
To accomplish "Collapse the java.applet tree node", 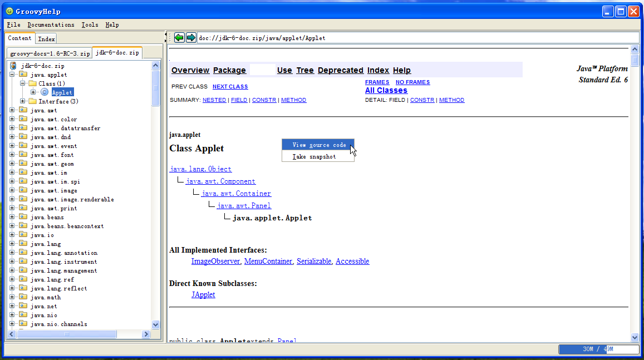I will (x=12, y=75).
